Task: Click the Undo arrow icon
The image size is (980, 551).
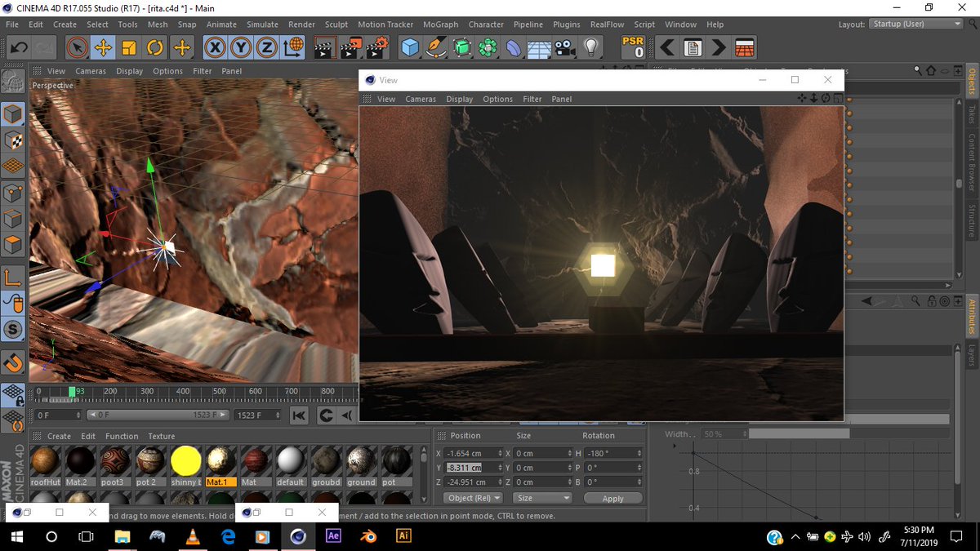Action: (18, 47)
